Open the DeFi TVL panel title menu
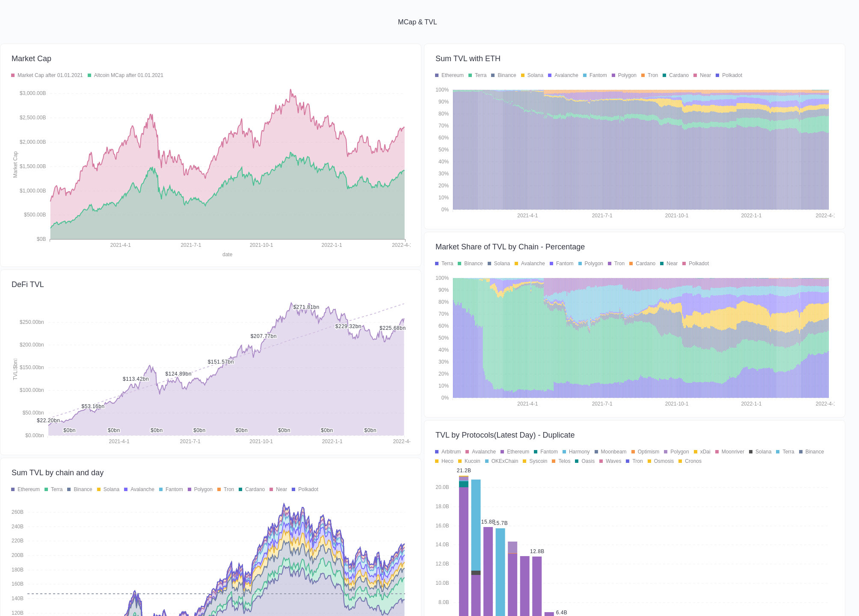This screenshot has height=616, width=859. pos(28,284)
